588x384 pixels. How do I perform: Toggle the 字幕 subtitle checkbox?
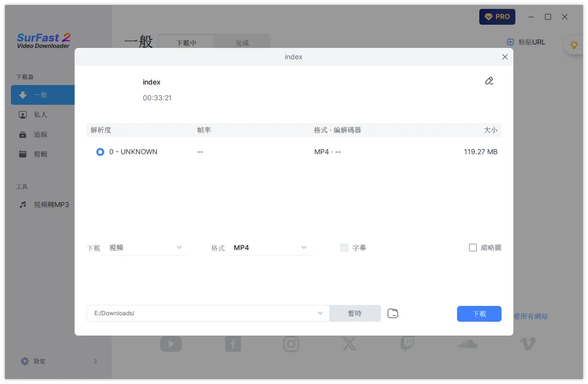(344, 248)
